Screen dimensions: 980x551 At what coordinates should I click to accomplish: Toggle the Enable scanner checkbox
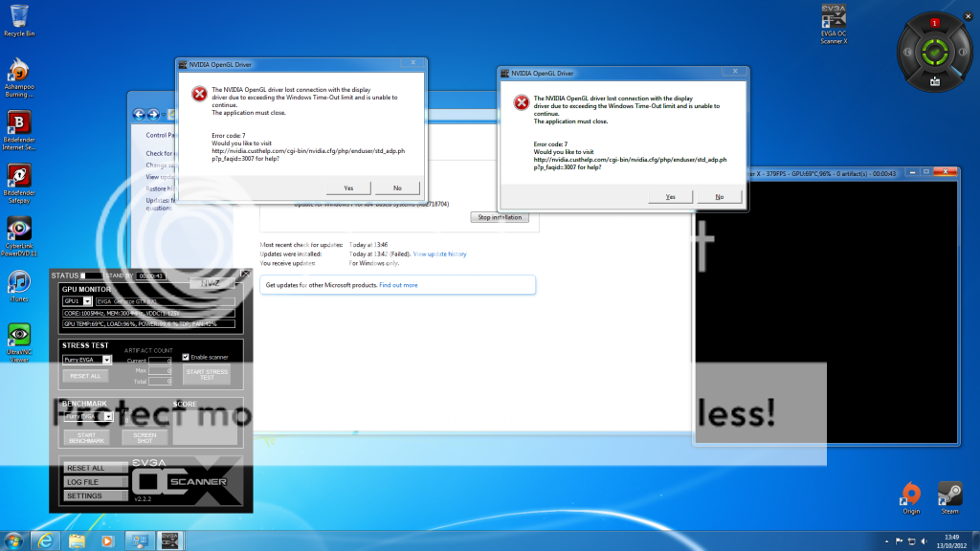pyautogui.click(x=186, y=358)
